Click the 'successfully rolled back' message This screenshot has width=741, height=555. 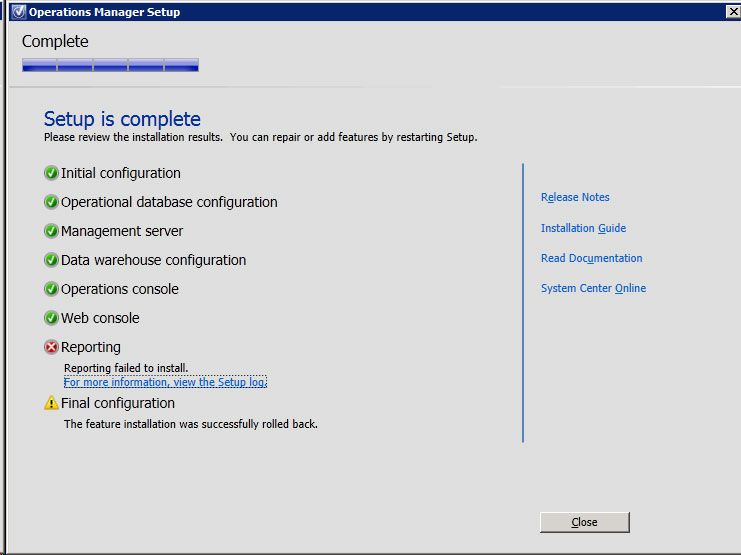pos(191,424)
